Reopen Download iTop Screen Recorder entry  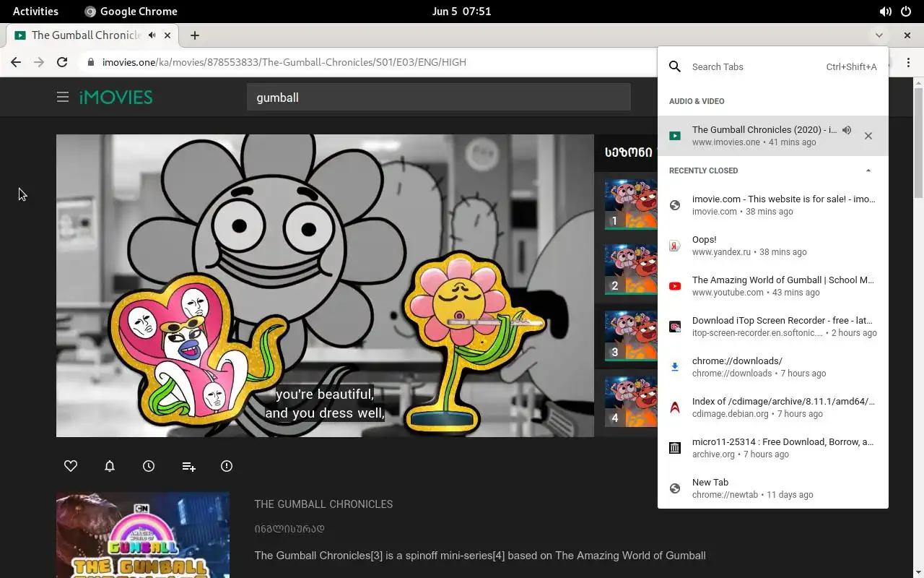tap(773, 327)
